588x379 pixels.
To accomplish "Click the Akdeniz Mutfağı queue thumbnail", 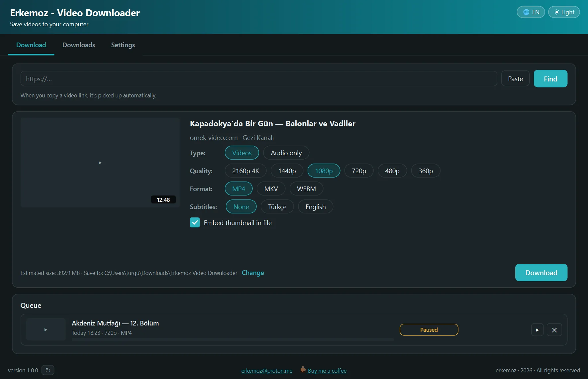I will [46, 329].
